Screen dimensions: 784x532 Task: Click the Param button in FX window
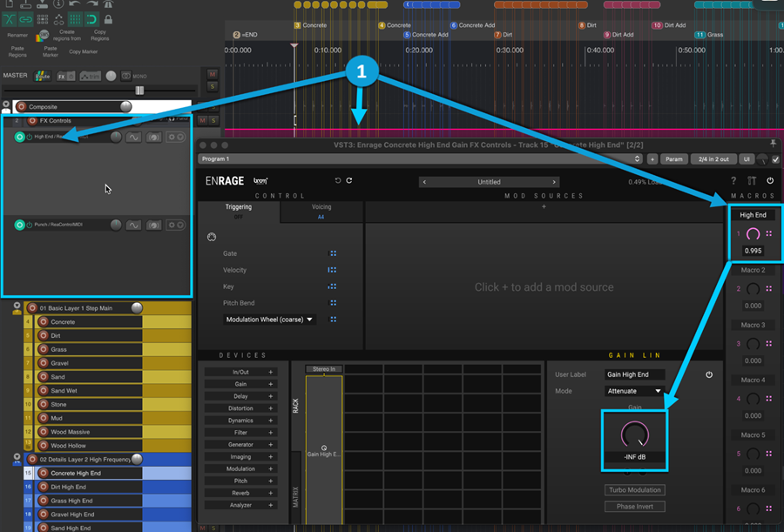673,159
